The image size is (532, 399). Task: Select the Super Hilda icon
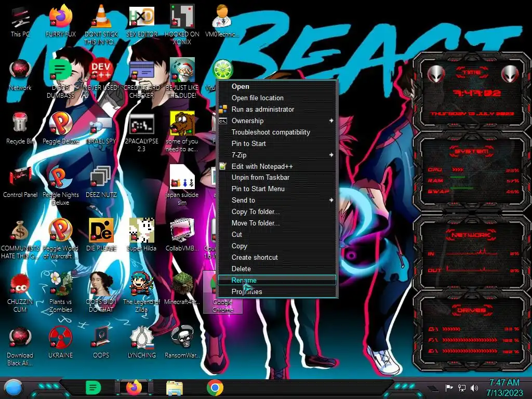[142, 235]
